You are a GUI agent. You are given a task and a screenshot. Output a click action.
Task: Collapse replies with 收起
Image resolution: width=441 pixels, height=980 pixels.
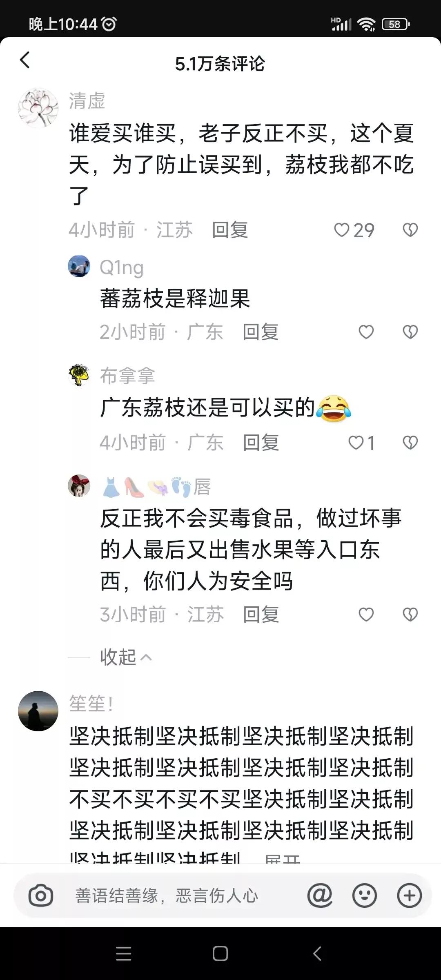click(x=126, y=657)
